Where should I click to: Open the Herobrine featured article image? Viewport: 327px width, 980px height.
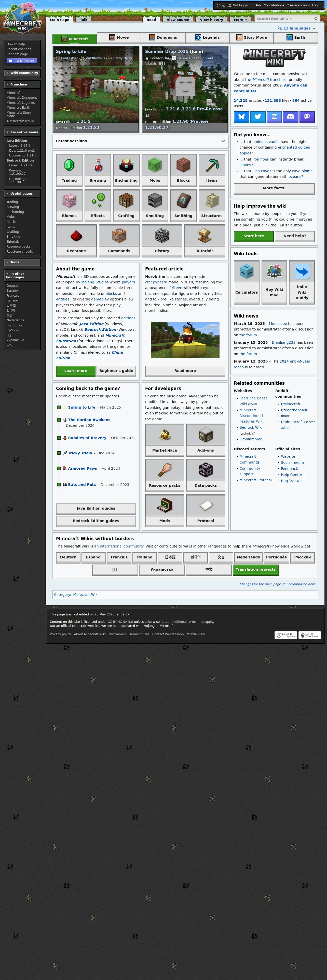185,340
